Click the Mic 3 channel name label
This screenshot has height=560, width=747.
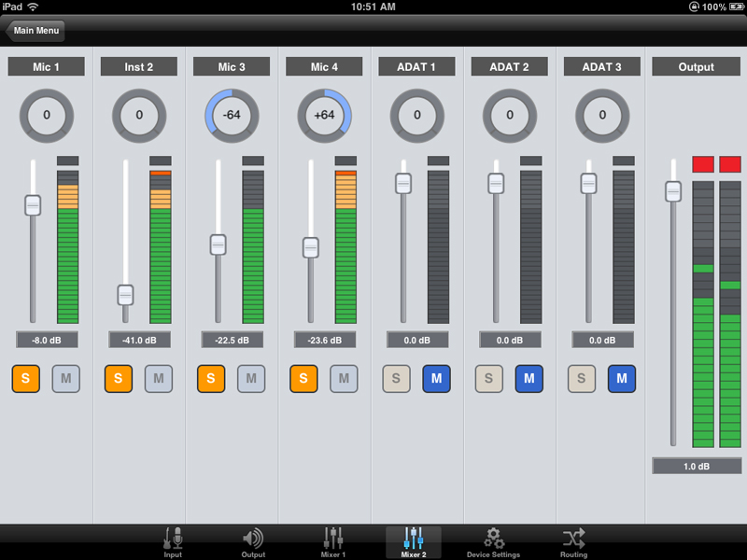232,66
